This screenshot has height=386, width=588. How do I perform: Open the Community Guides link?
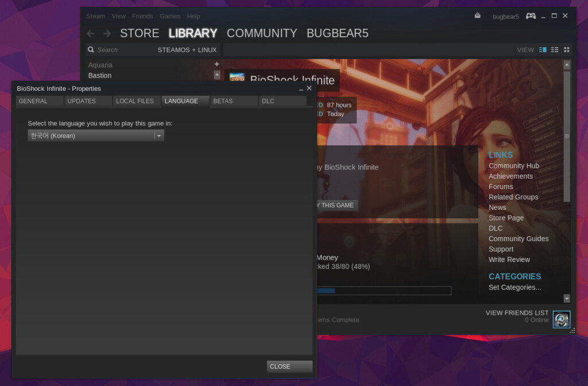pyautogui.click(x=519, y=239)
